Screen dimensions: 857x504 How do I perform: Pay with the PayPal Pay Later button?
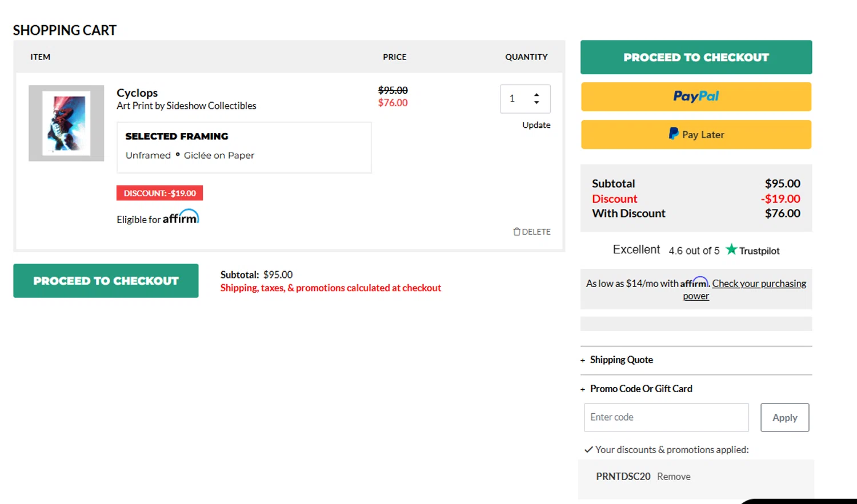coord(696,135)
